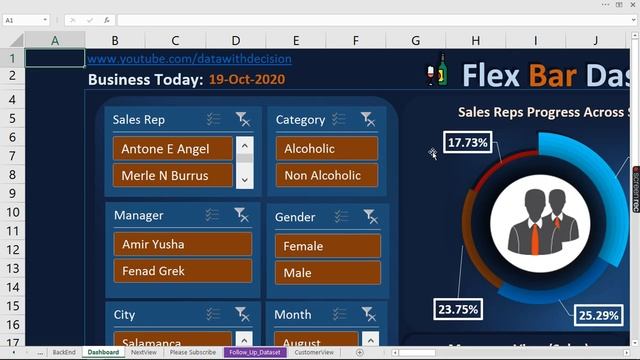
Task: Click the Business Today date 19-Oct-2020
Action: click(x=247, y=79)
